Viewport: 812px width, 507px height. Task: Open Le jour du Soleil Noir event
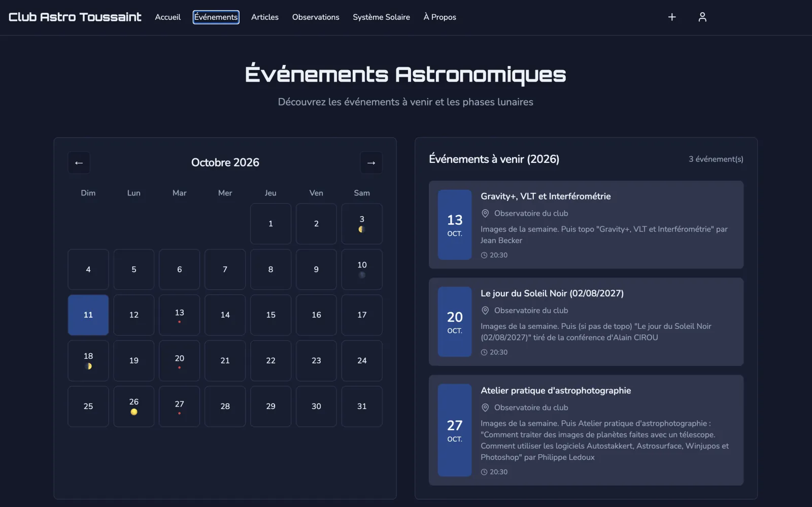tap(586, 322)
